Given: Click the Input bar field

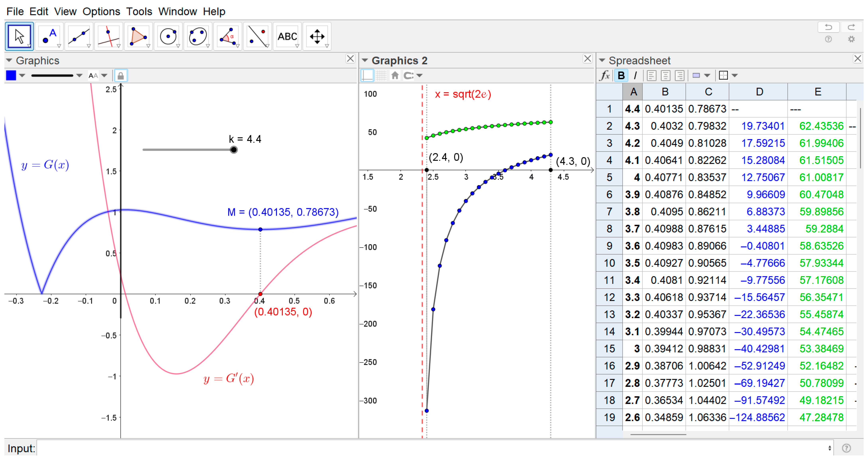Looking at the screenshot, I should [x=435, y=448].
